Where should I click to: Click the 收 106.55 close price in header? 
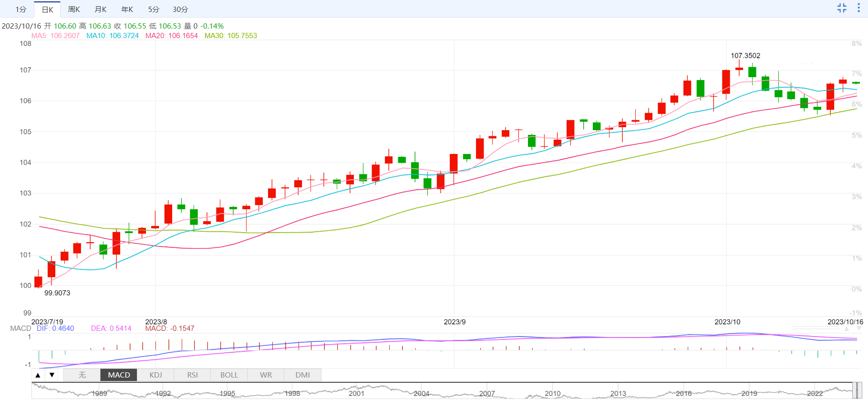pyautogui.click(x=130, y=26)
